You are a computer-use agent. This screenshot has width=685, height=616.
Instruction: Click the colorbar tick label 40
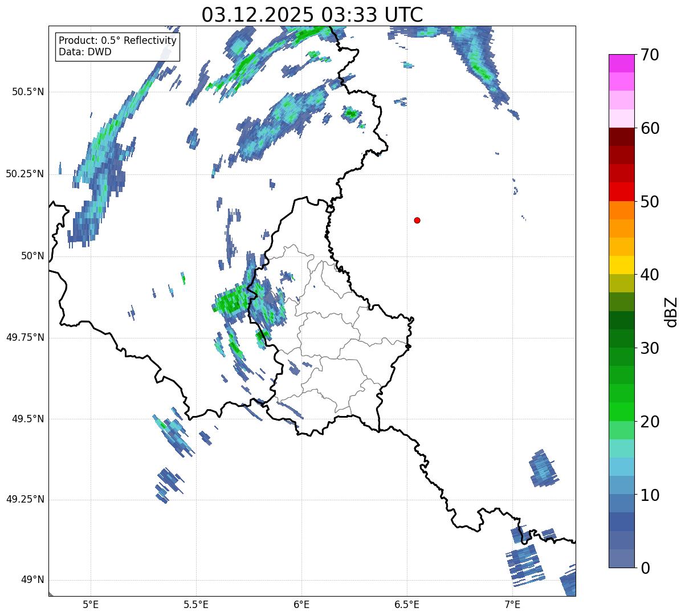[x=650, y=275]
